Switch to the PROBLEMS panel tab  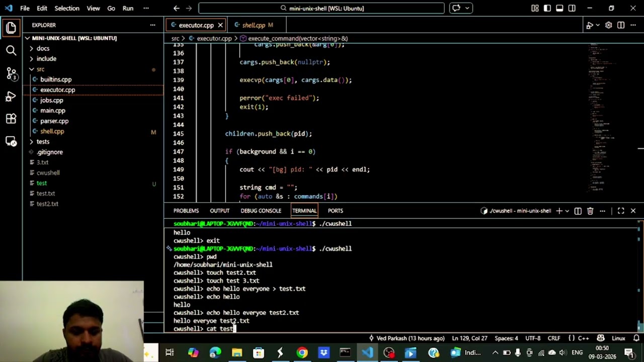pyautogui.click(x=186, y=211)
